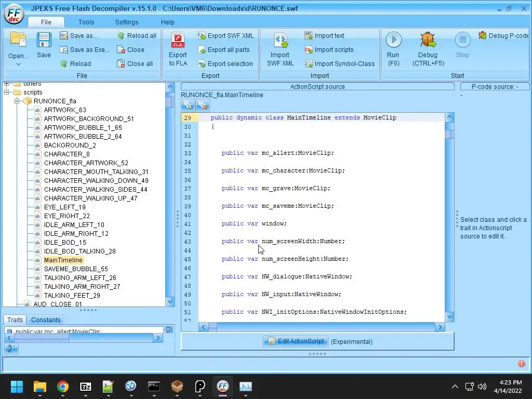Select IDLE_BOD_TALKING_28 script
This screenshot has width=532, height=399.
[79, 251]
